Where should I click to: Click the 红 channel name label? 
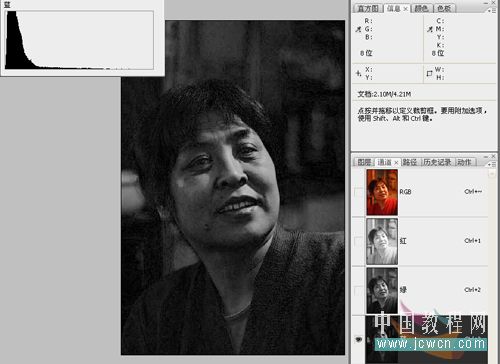(403, 241)
